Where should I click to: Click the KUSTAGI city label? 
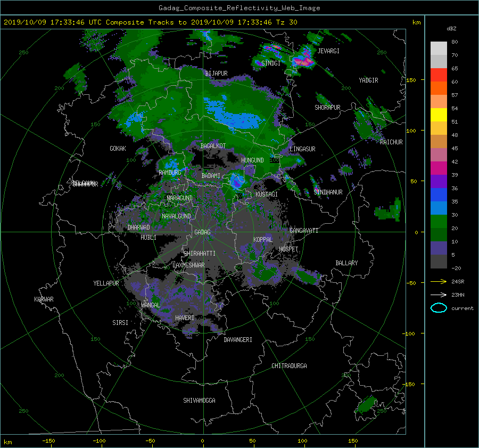(267, 194)
